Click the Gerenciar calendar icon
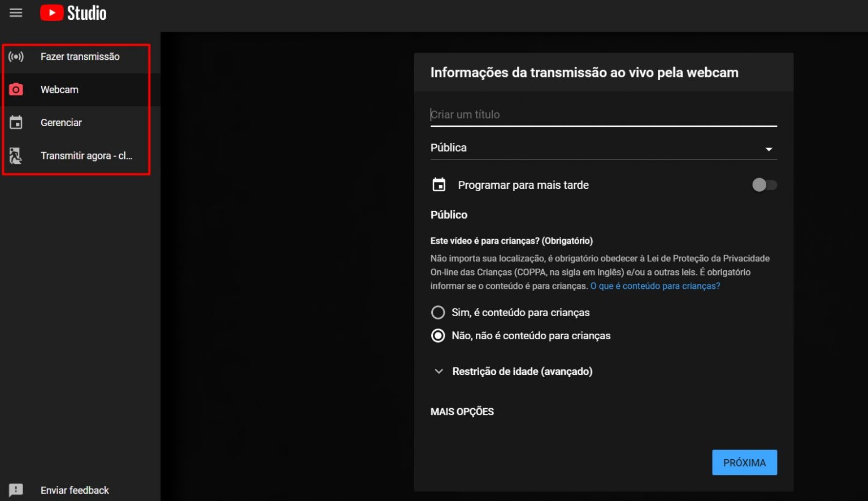The image size is (868, 501). [16, 123]
